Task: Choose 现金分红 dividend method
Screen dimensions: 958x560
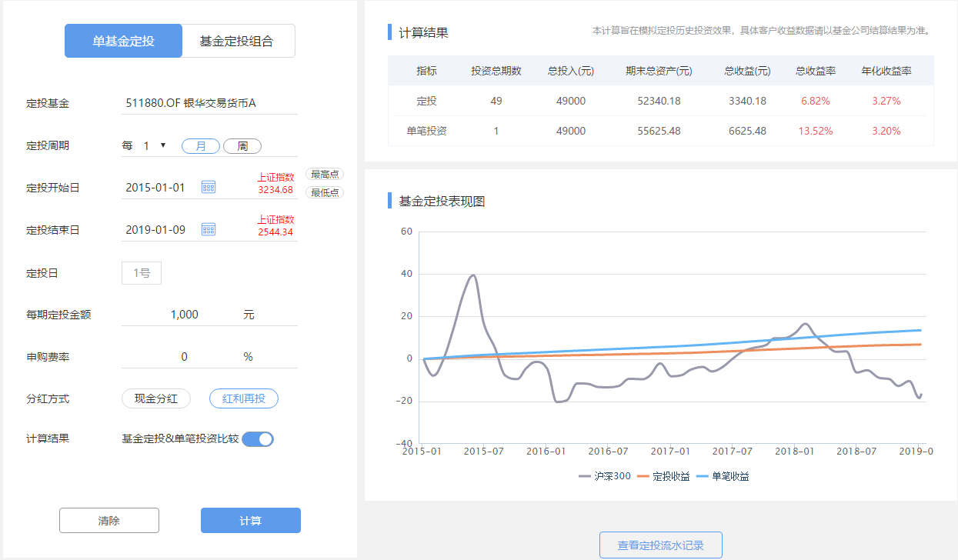Action: pos(156,398)
